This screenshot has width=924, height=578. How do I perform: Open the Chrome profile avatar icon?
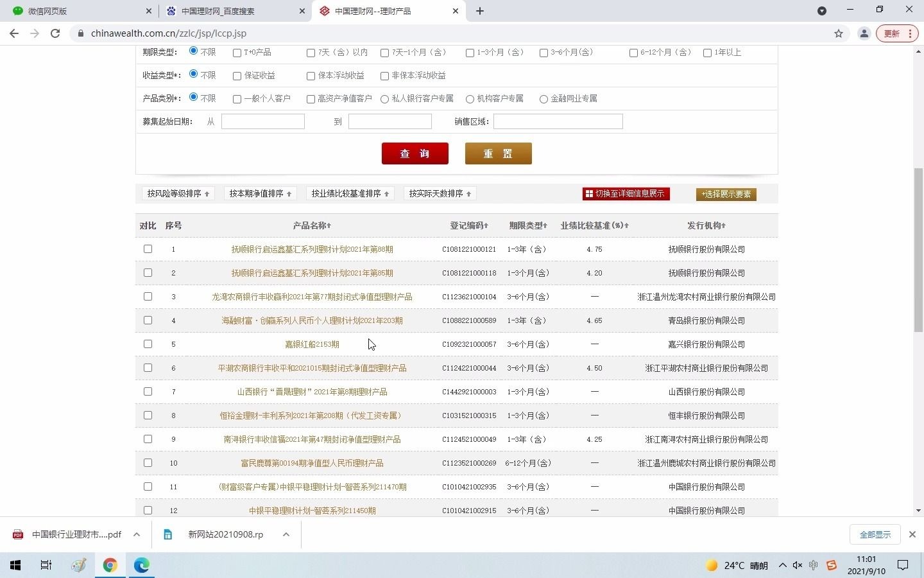coord(864,33)
